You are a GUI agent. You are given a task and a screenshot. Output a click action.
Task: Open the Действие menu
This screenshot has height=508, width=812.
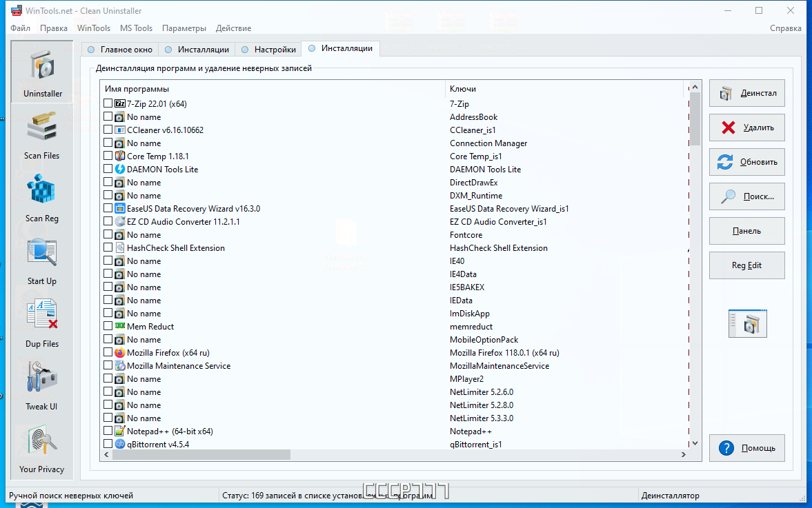pyautogui.click(x=234, y=28)
